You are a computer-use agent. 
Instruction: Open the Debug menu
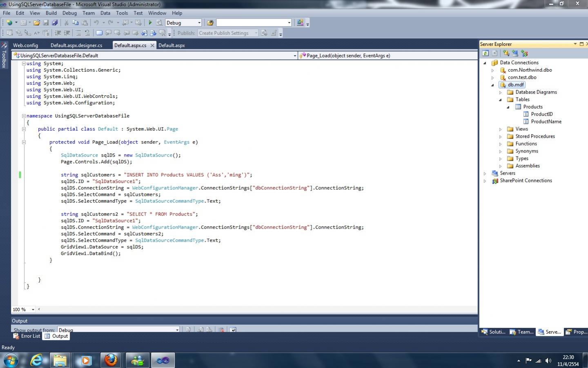coord(69,13)
